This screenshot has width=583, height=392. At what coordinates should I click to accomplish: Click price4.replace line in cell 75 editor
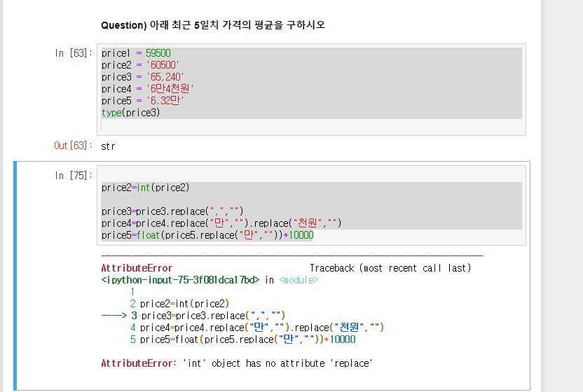point(221,223)
